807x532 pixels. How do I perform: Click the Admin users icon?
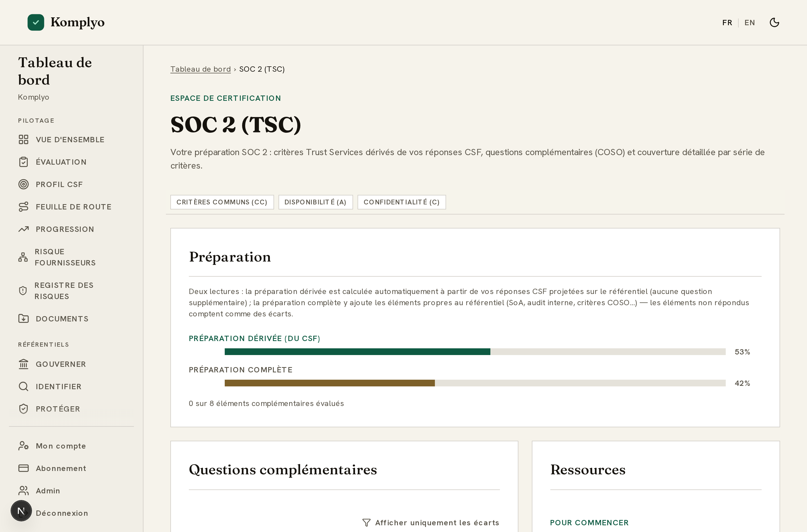click(24, 491)
